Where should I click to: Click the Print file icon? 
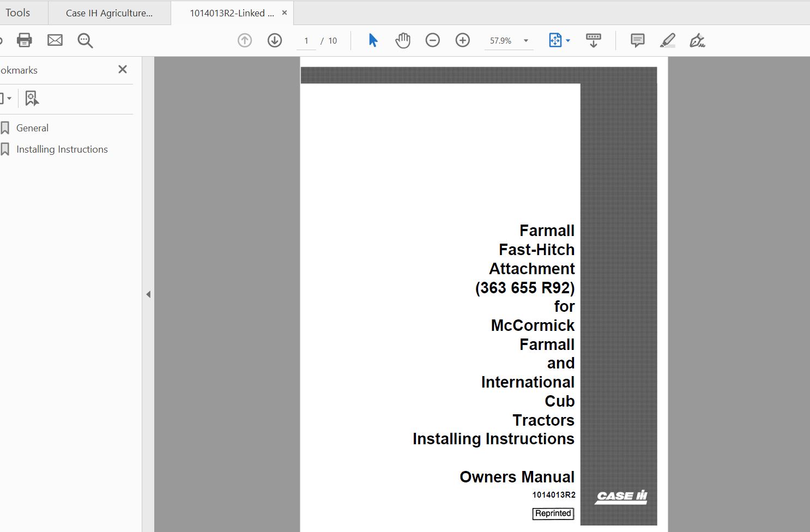(x=25, y=40)
